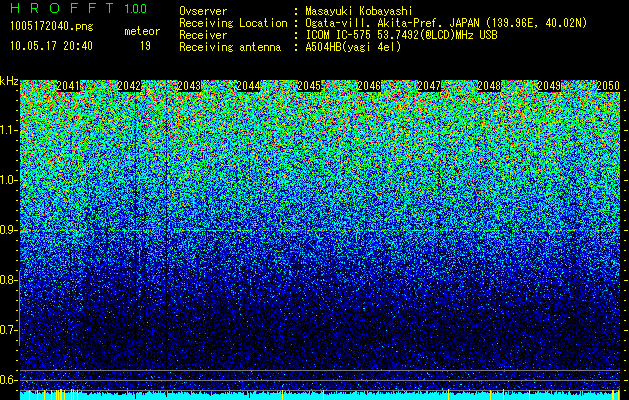Click the 2046 time marker
The width and height of the screenshot is (629, 400).
coord(369,86)
